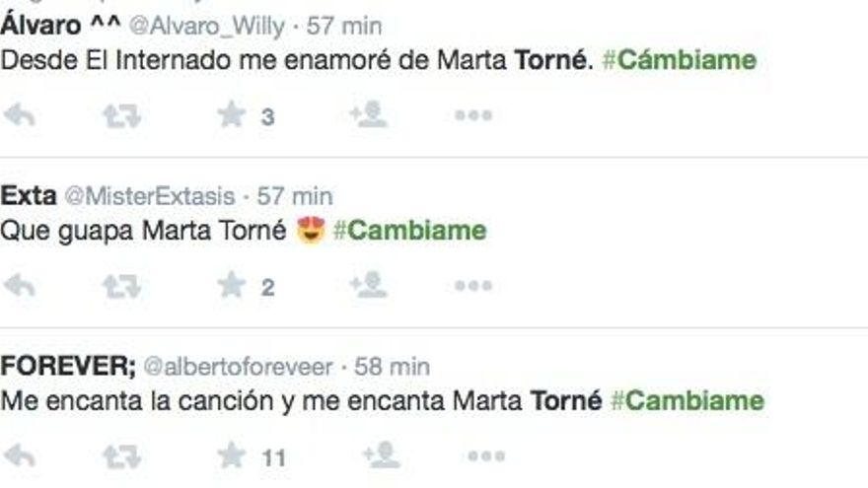
Task: Reply to Exta's tweet
Action: [20, 287]
